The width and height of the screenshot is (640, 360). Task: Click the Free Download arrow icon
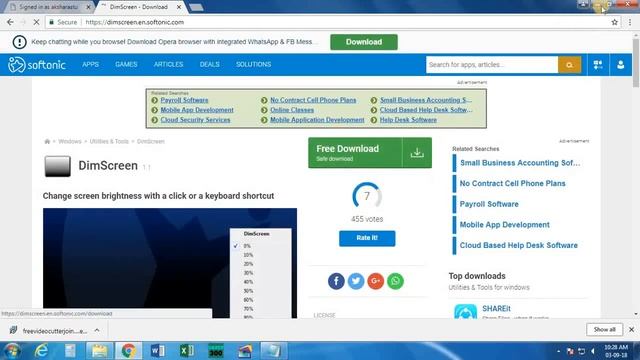(x=417, y=153)
